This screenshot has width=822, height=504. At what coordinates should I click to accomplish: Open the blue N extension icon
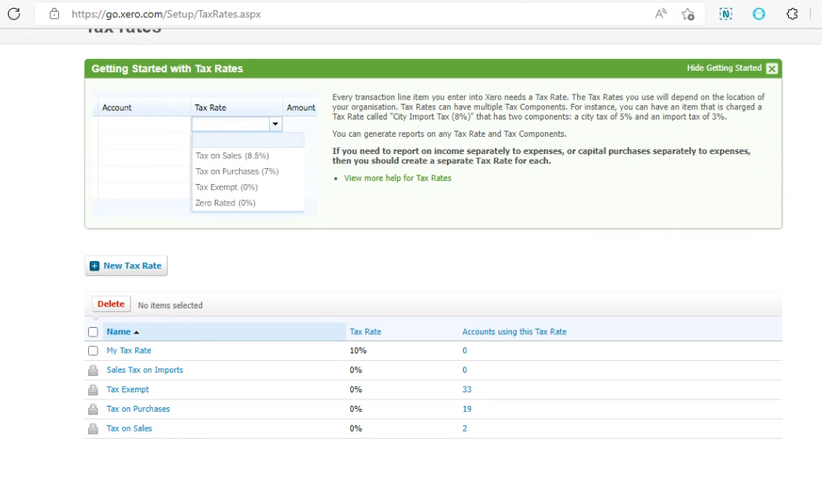725,14
